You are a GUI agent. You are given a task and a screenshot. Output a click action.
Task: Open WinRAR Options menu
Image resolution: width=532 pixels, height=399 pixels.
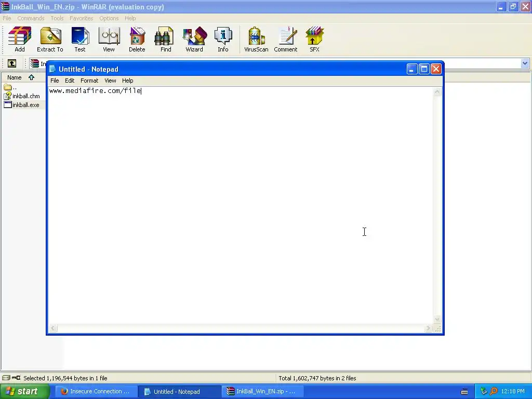[x=109, y=18]
